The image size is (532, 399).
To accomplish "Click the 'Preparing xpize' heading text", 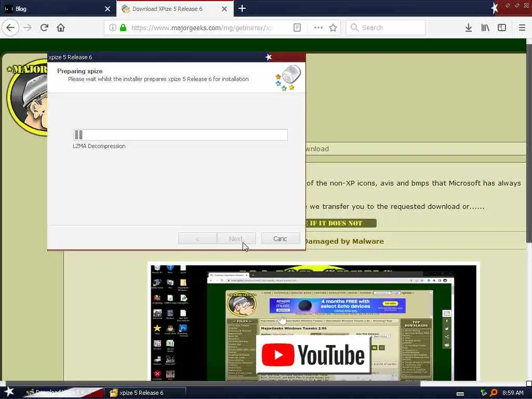I will coord(79,71).
